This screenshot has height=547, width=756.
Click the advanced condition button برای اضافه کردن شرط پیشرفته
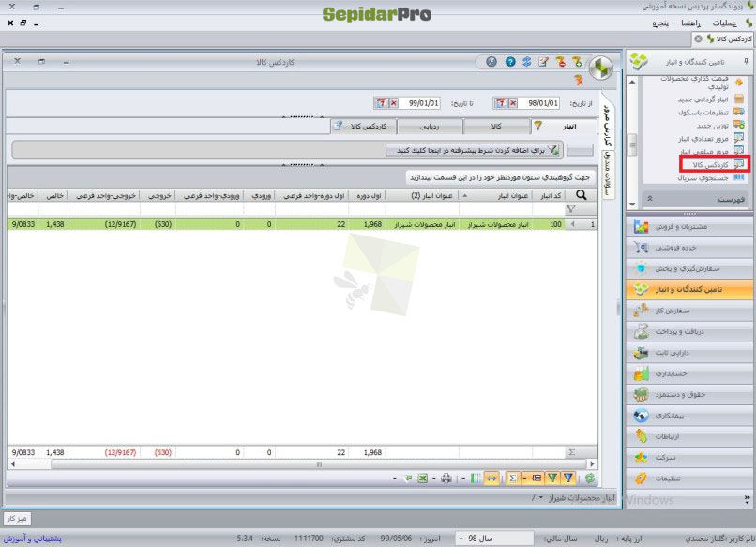tap(474, 150)
